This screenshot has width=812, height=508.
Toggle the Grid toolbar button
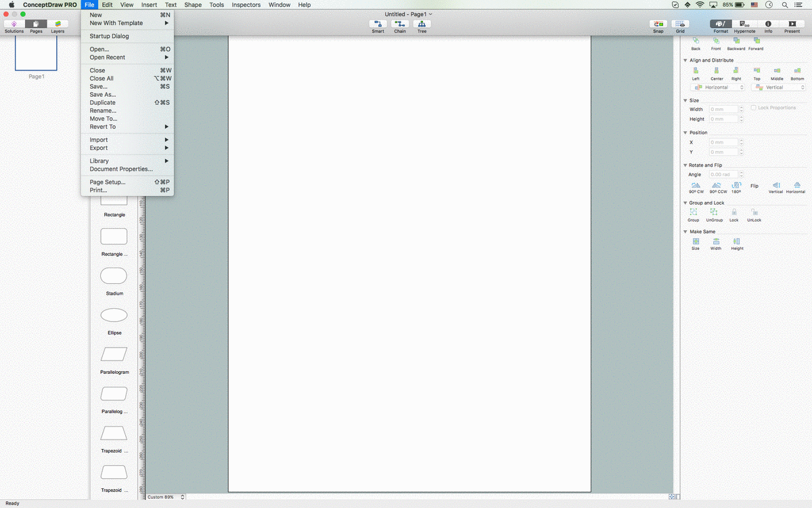point(680,24)
